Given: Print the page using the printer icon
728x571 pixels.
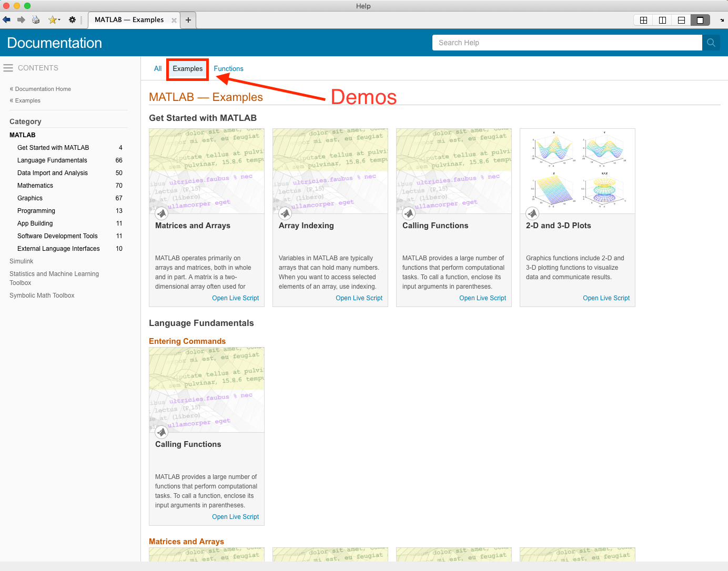Looking at the screenshot, I should (36, 20).
